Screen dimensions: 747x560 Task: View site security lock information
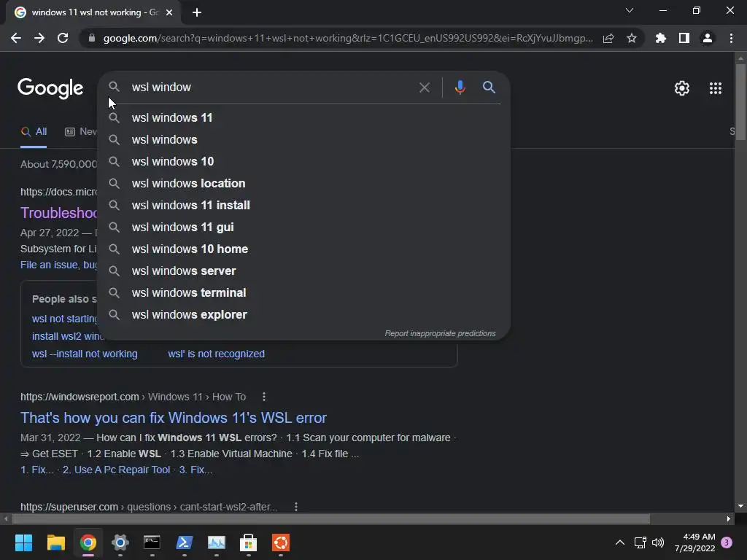tap(92, 38)
